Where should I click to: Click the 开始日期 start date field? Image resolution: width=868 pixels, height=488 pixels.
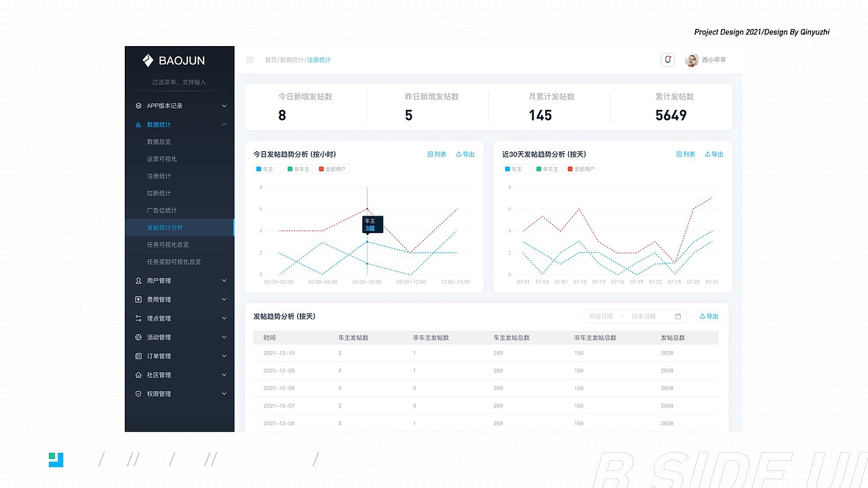(601, 317)
